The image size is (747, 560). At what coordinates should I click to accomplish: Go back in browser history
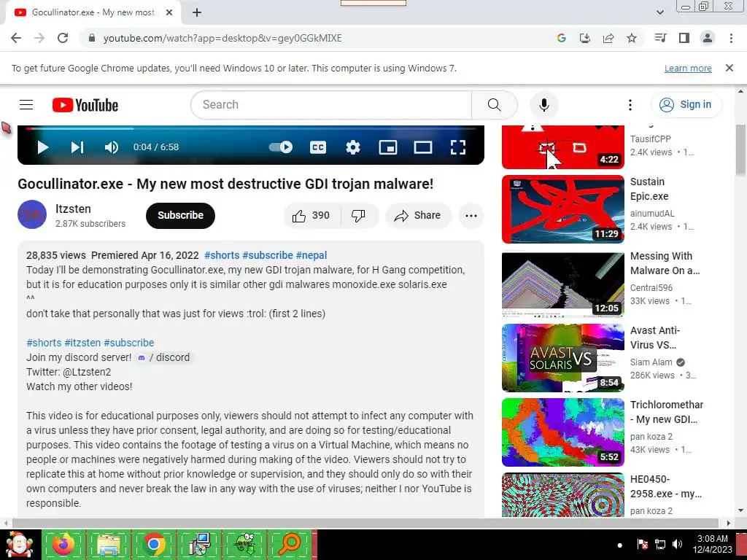point(16,38)
